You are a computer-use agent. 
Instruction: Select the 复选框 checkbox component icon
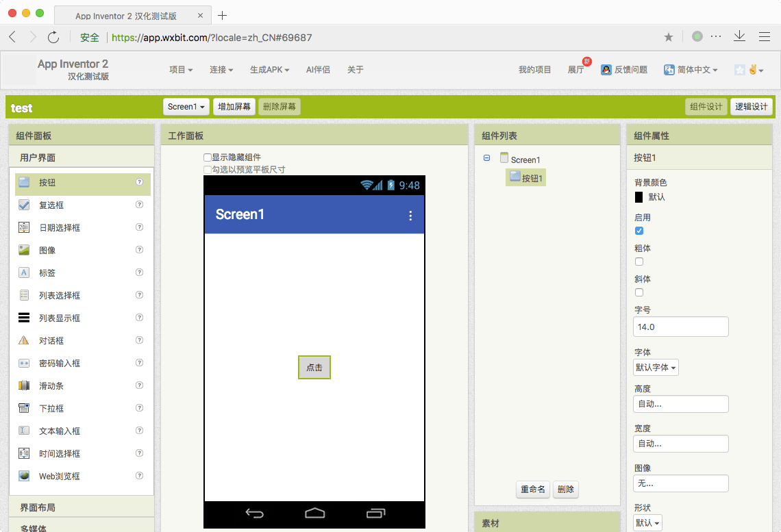click(x=24, y=205)
